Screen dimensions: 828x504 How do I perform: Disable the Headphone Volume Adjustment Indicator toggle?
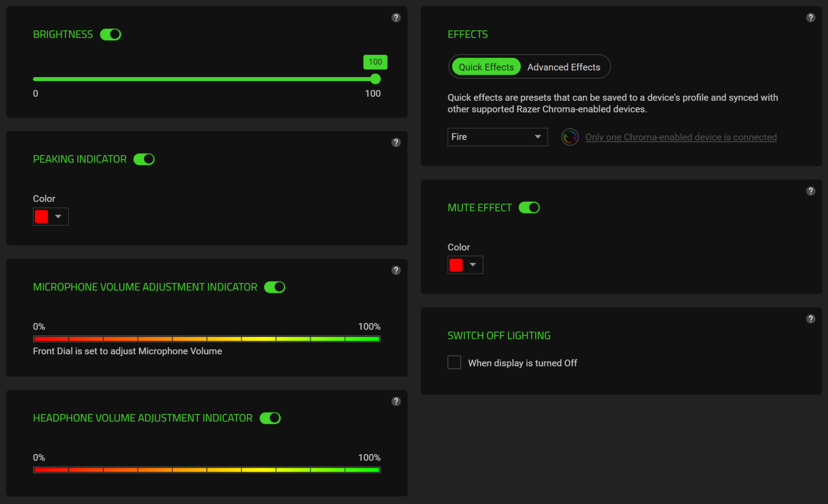[270, 418]
